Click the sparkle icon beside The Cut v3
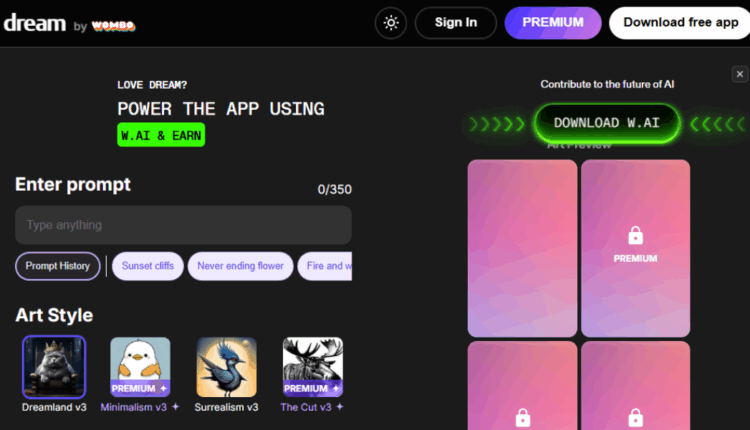 click(340, 407)
